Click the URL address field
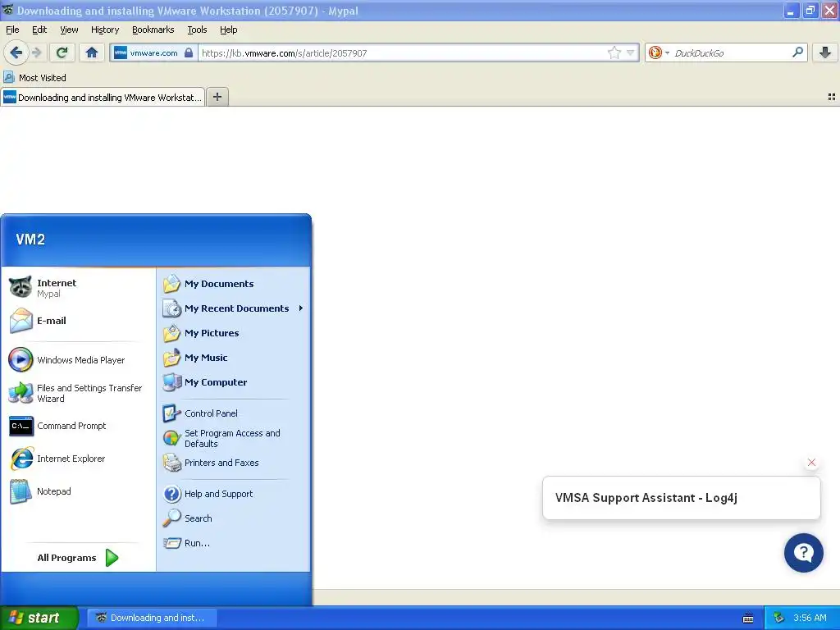Viewport: 840px width, 630px height. (402, 52)
